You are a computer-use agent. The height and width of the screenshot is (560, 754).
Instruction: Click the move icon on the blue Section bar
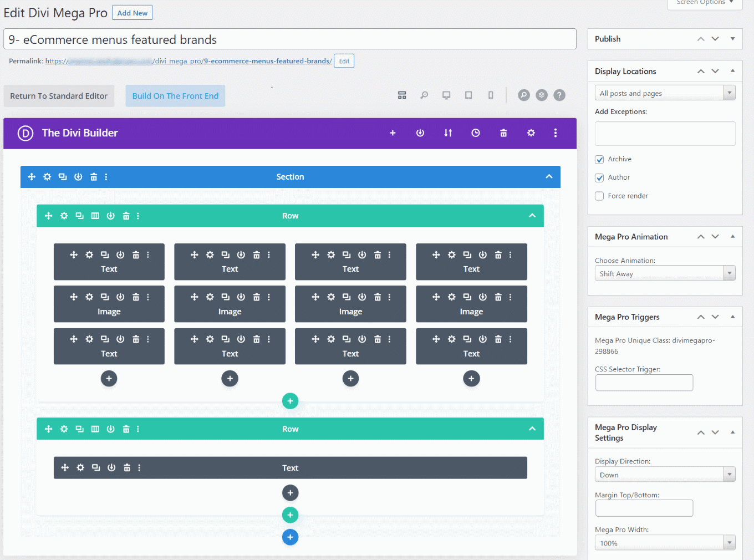[32, 176]
